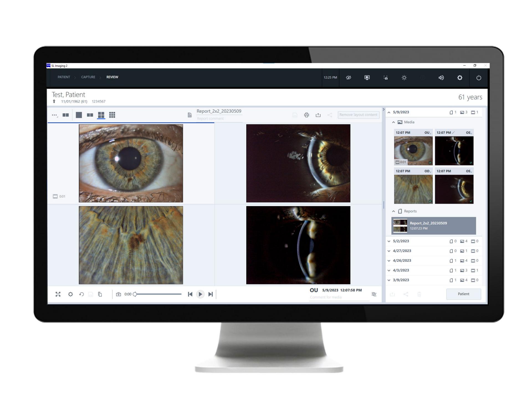Click the eye/display mode icon in top bar

[x=349, y=78]
